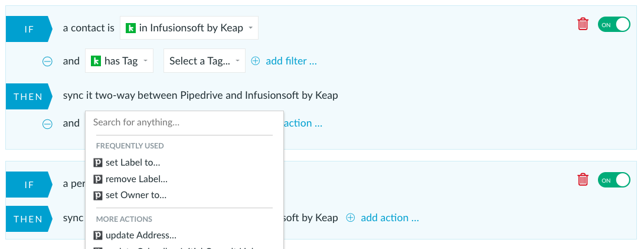Open the in Infusionsoft by Keap dropdown
644x249 pixels.
coord(189,28)
